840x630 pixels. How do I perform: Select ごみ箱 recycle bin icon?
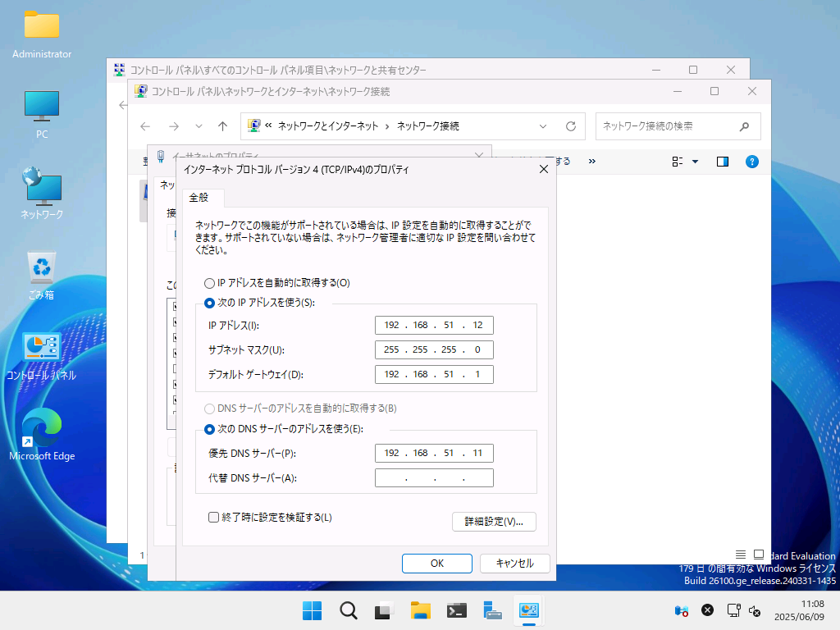(x=42, y=276)
